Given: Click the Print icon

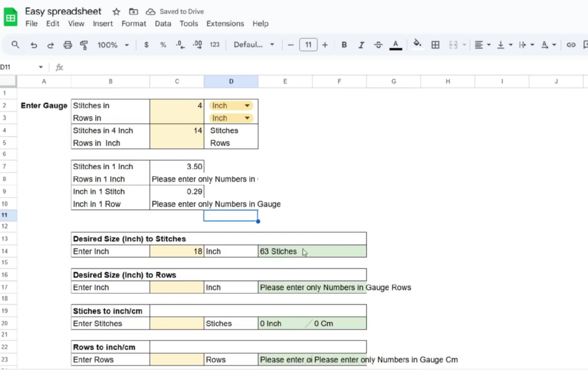Looking at the screenshot, I should click(67, 45).
